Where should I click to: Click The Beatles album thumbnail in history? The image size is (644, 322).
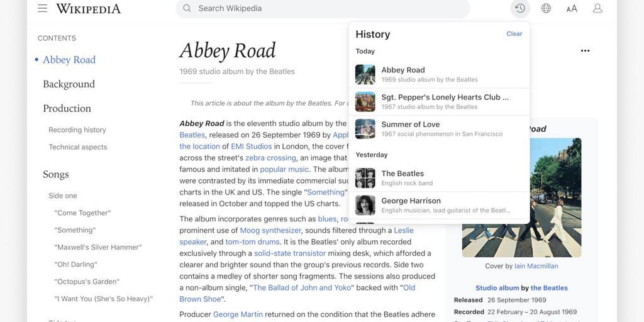click(365, 178)
